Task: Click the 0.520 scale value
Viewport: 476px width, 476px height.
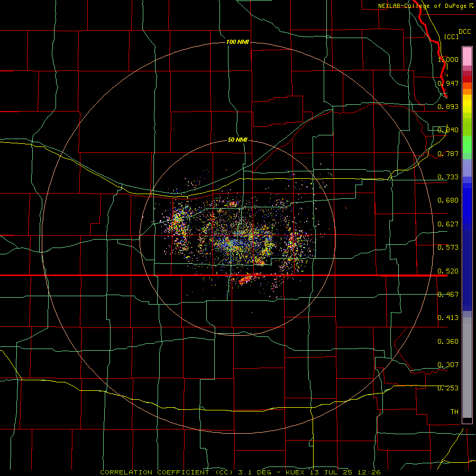Action: click(x=448, y=271)
